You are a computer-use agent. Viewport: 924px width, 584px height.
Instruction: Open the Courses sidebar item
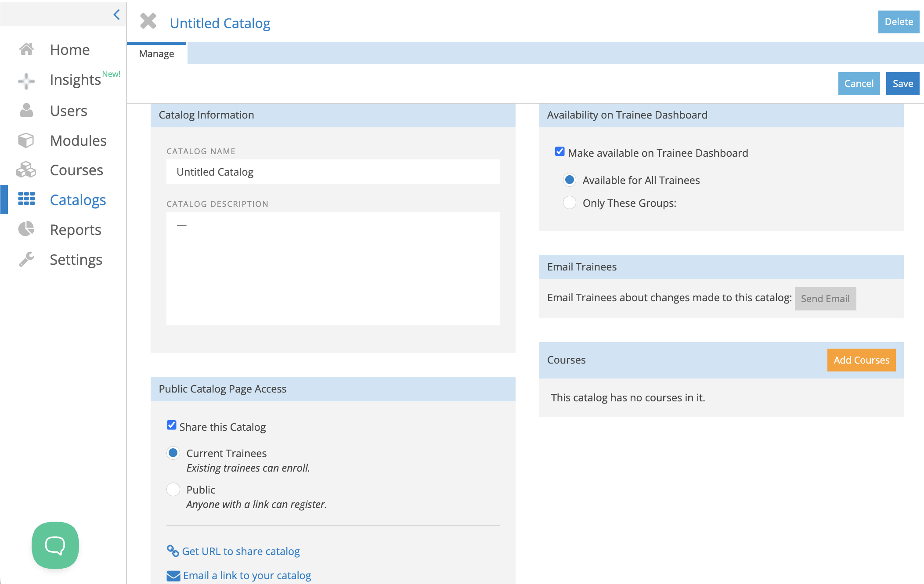pos(76,170)
